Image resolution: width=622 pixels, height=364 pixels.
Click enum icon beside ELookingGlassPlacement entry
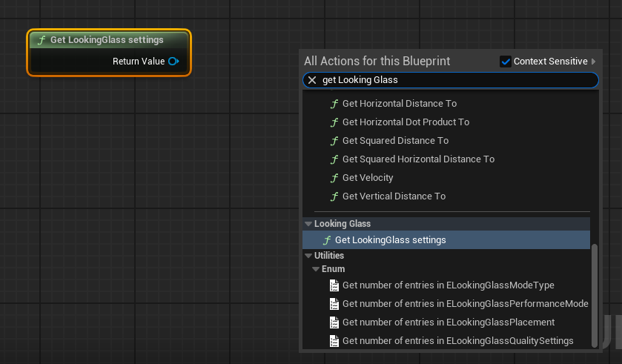click(334, 322)
